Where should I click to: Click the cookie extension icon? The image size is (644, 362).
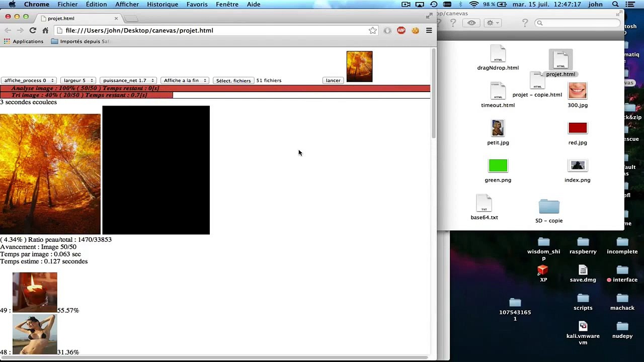(415, 31)
